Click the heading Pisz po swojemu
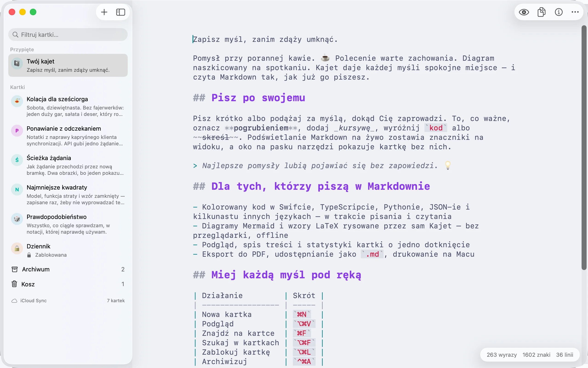 click(x=258, y=98)
